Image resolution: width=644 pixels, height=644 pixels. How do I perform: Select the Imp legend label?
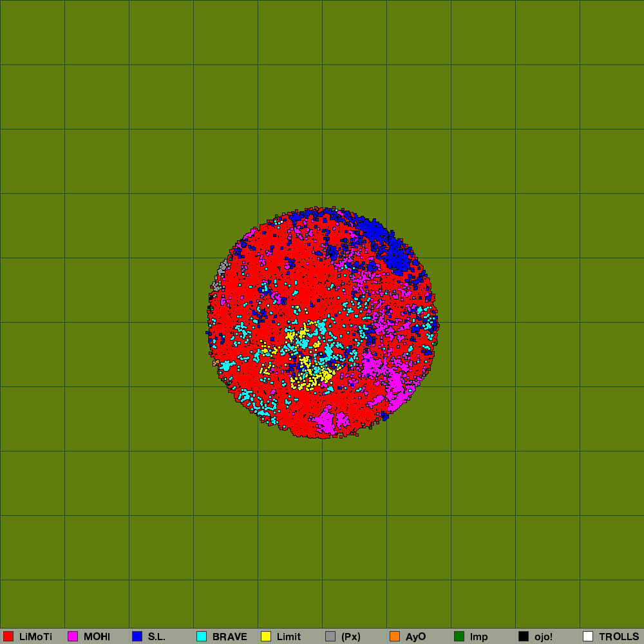click(479, 637)
